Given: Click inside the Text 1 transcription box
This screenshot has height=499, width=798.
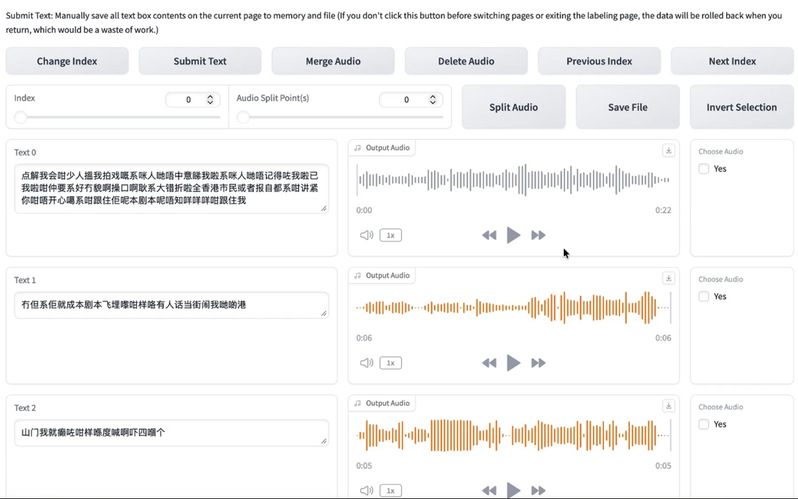Looking at the screenshot, I should click(x=170, y=305).
